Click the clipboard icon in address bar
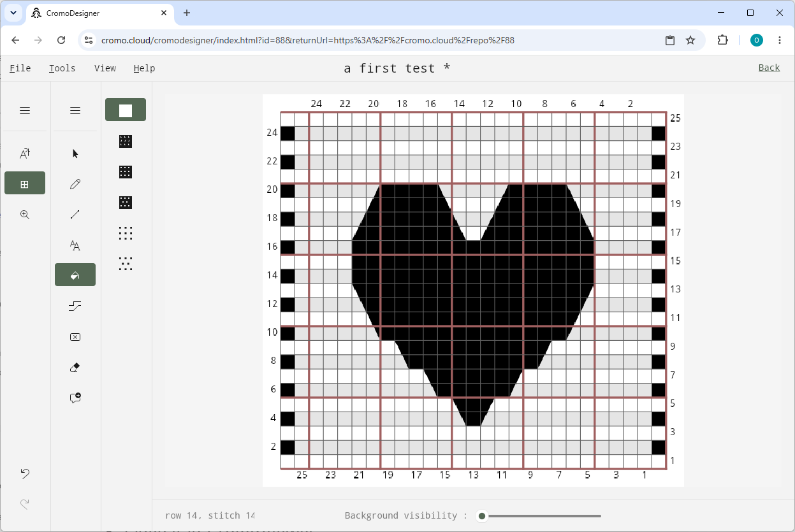This screenshot has height=532, width=795. pos(670,40)
